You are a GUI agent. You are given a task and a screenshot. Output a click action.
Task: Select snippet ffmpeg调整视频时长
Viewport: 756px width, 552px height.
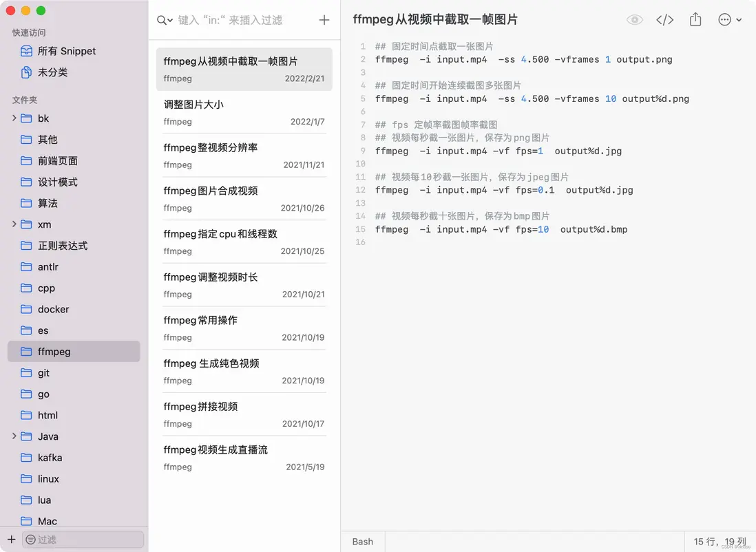[244, 285]
